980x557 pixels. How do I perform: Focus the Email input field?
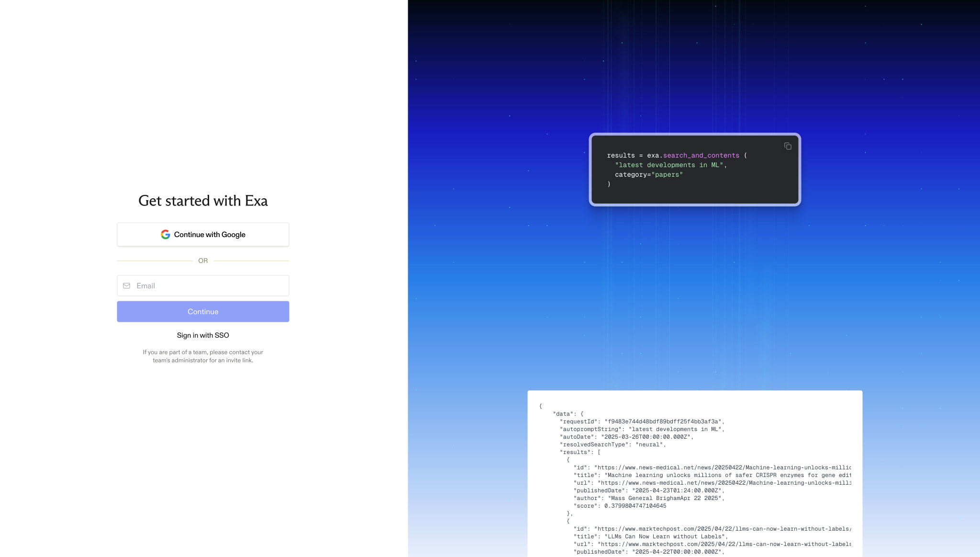pyautogui.click(x=203, y=285)
